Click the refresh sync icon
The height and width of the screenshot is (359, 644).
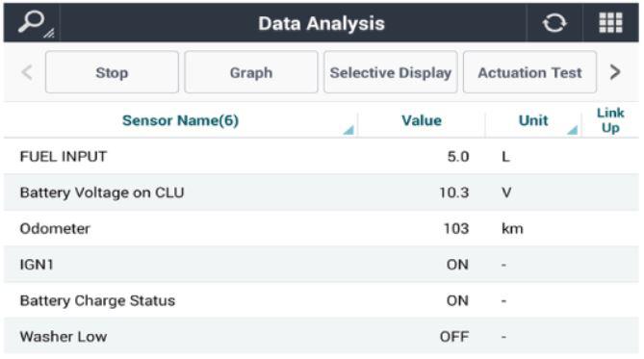coord(554,22)
